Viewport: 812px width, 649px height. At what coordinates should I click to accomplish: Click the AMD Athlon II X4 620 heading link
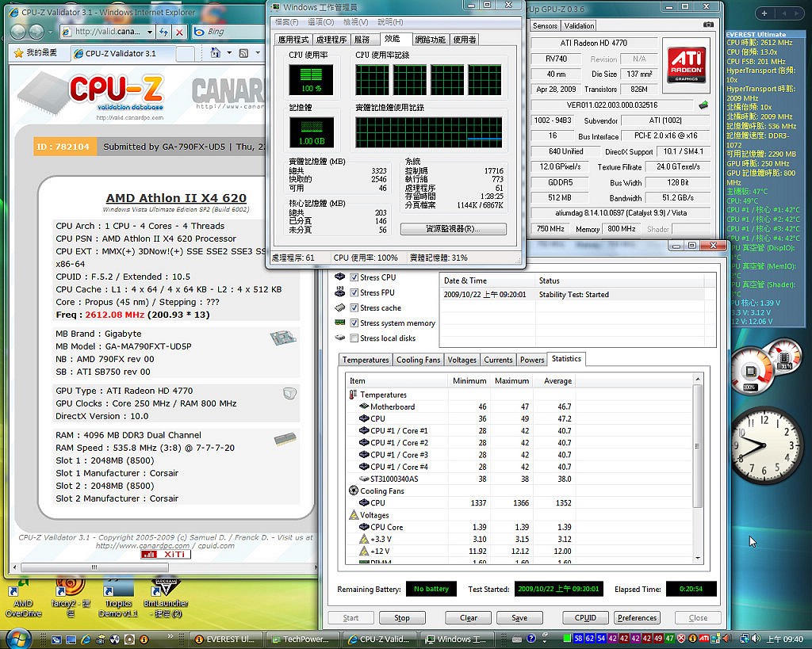pyautogui.click(x=176, y=197)
